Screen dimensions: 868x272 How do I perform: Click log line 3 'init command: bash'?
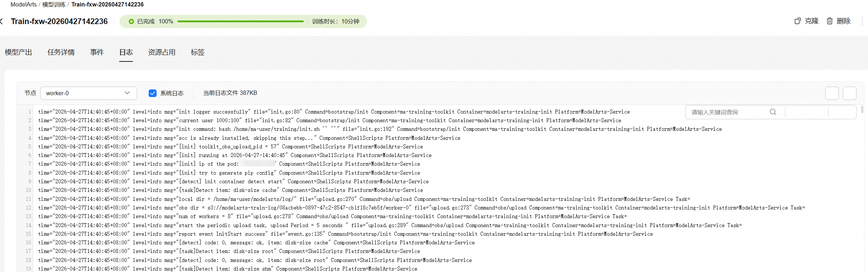coord(380,129)
